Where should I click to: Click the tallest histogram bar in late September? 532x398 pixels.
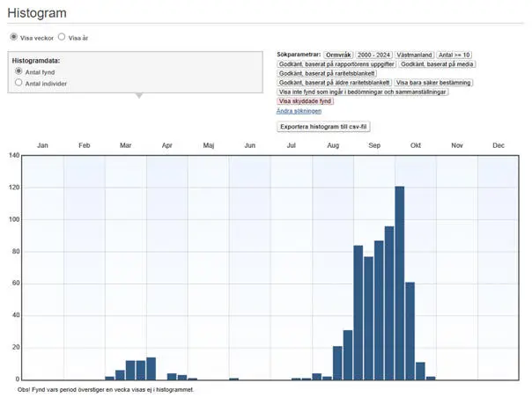[x=399, y=282]
